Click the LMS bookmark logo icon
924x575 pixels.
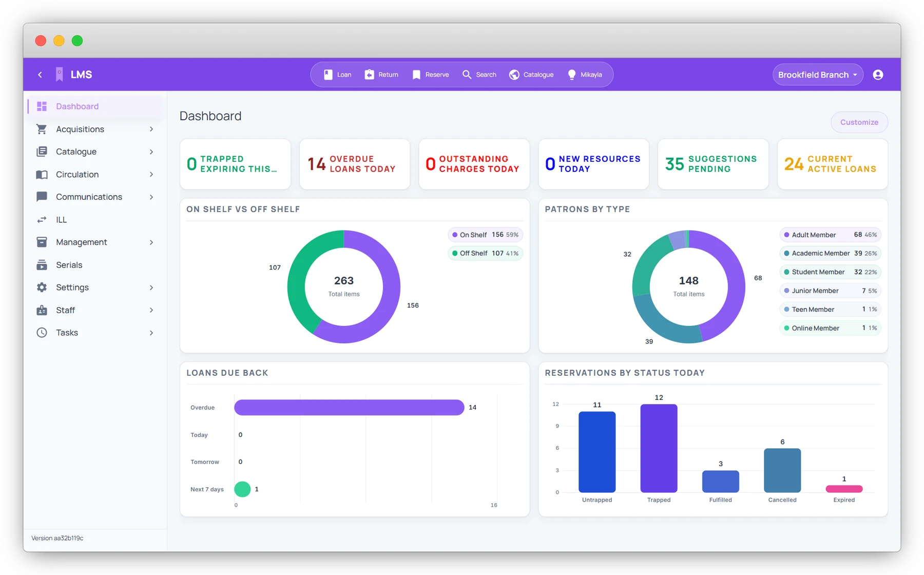(x=60, y=74)
